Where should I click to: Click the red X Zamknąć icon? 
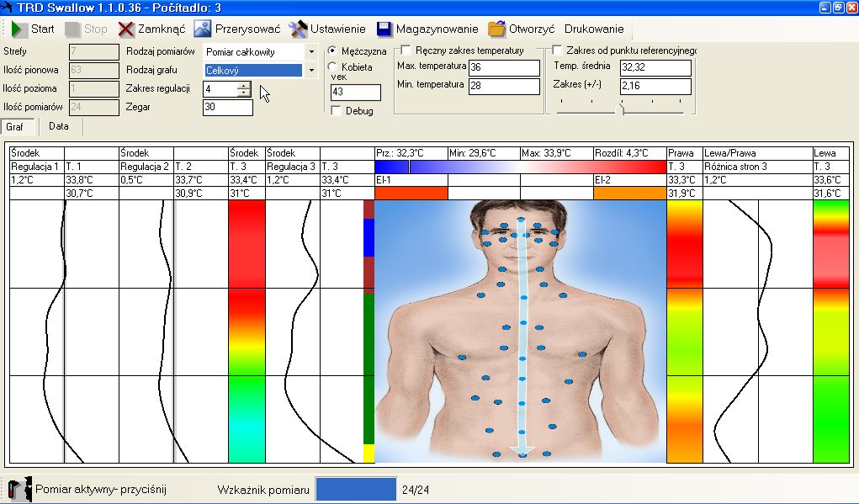(x=126, y=29)
